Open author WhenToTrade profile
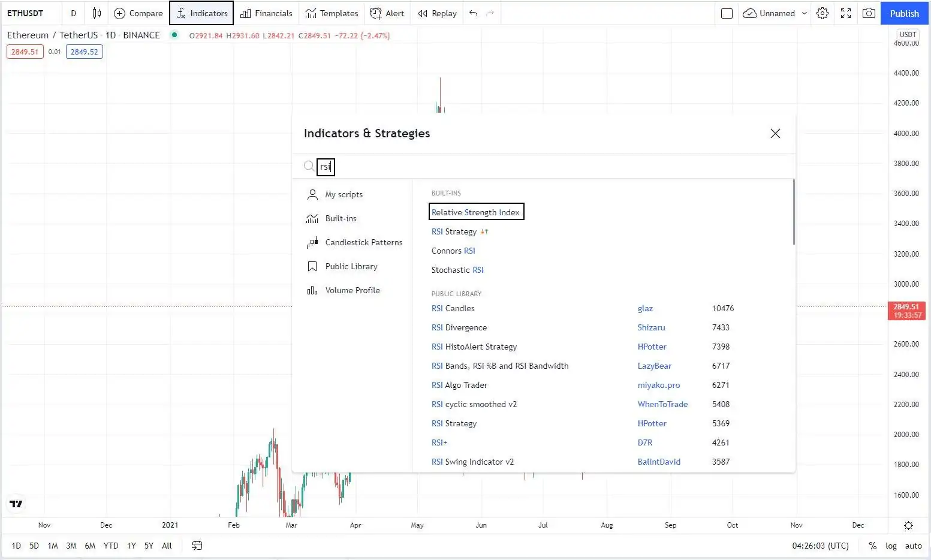This screenshot has height=560, width=931. tap(662, 404)
